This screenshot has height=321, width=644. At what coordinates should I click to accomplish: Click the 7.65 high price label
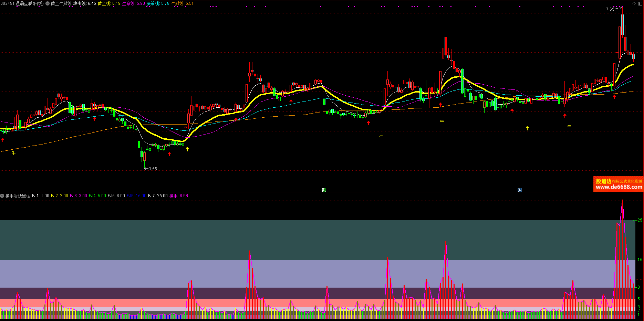610,9
